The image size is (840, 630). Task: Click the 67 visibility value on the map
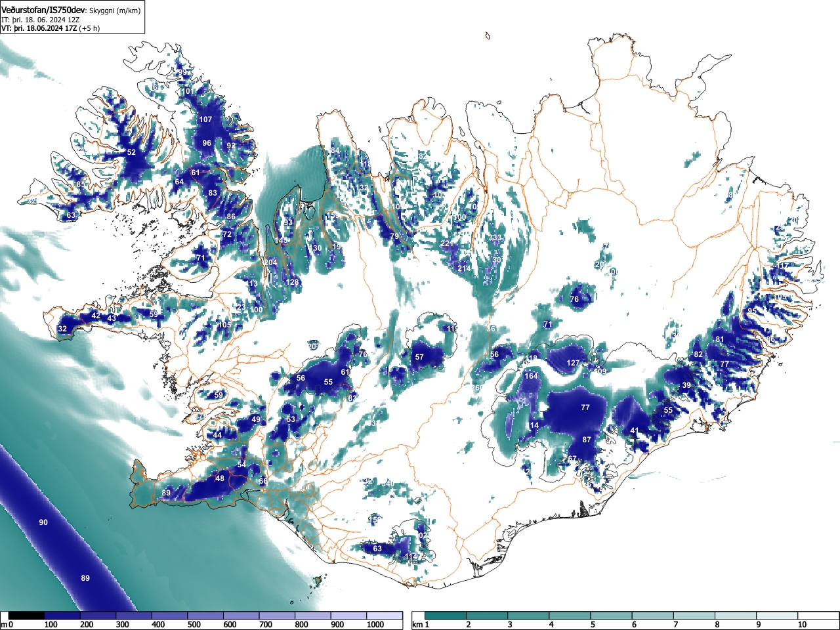point(572,459)
